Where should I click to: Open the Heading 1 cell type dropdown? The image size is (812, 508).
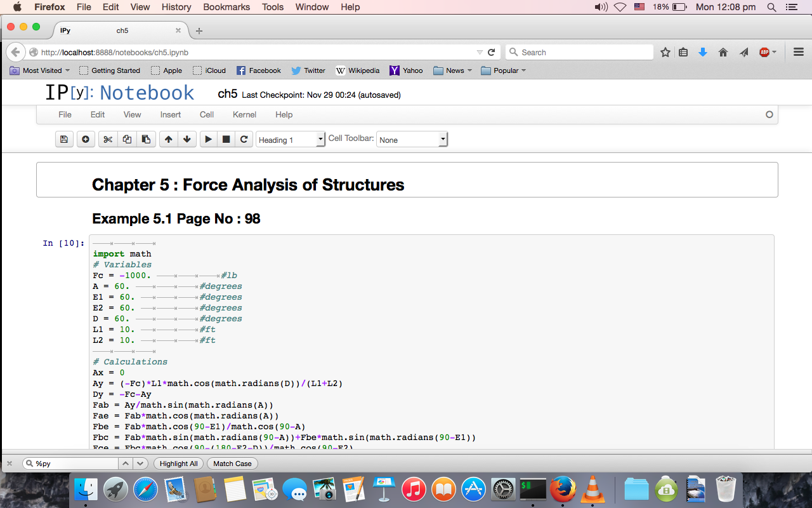point(291,140)
